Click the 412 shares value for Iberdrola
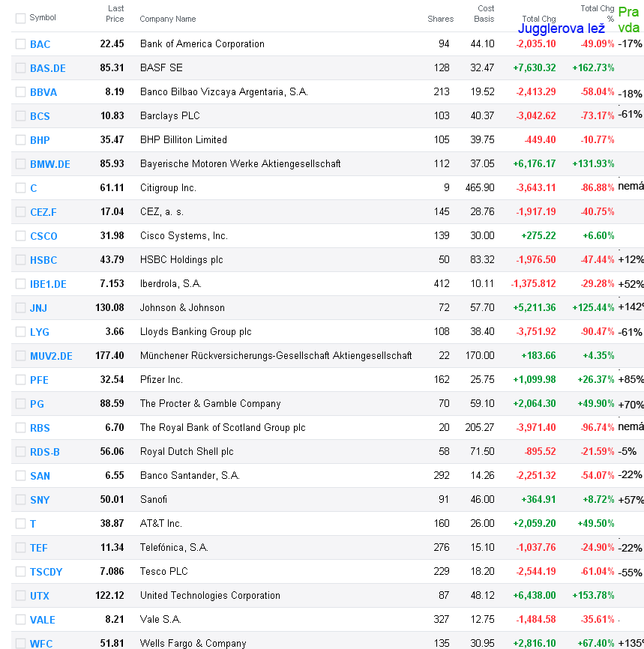644x649 pixels. pyautogui.click(x=442, y=284)
